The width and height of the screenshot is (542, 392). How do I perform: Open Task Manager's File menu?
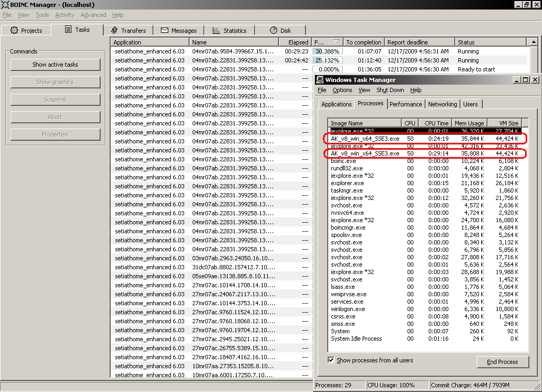[322, 90]
